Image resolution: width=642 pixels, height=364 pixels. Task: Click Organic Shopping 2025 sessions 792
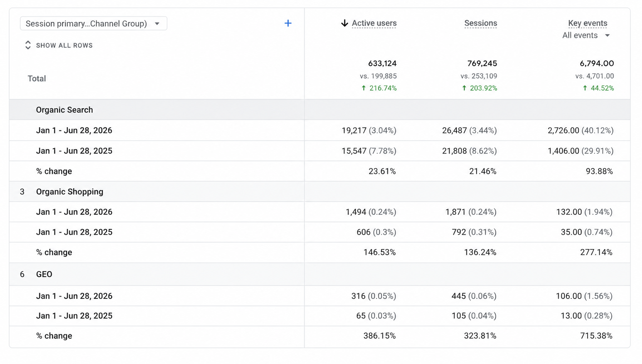point(459,232)
